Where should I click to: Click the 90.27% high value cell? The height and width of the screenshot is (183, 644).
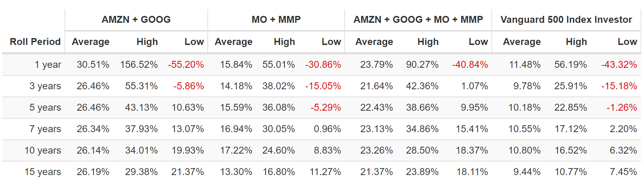422,65
